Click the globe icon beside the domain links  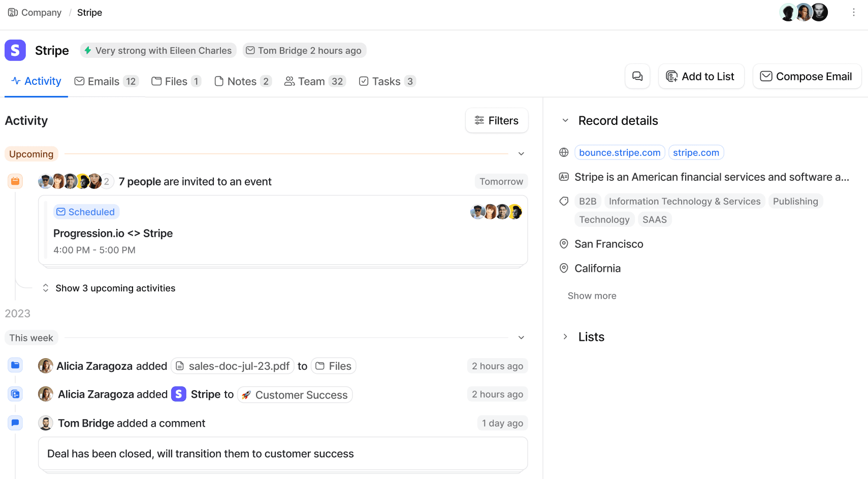point(563,152)
